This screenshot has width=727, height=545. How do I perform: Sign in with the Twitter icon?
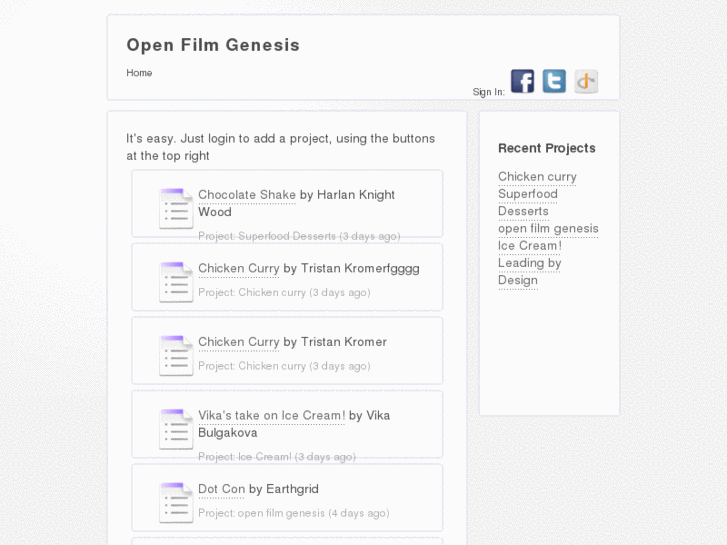pyautogui.click(x=554, y=81)
